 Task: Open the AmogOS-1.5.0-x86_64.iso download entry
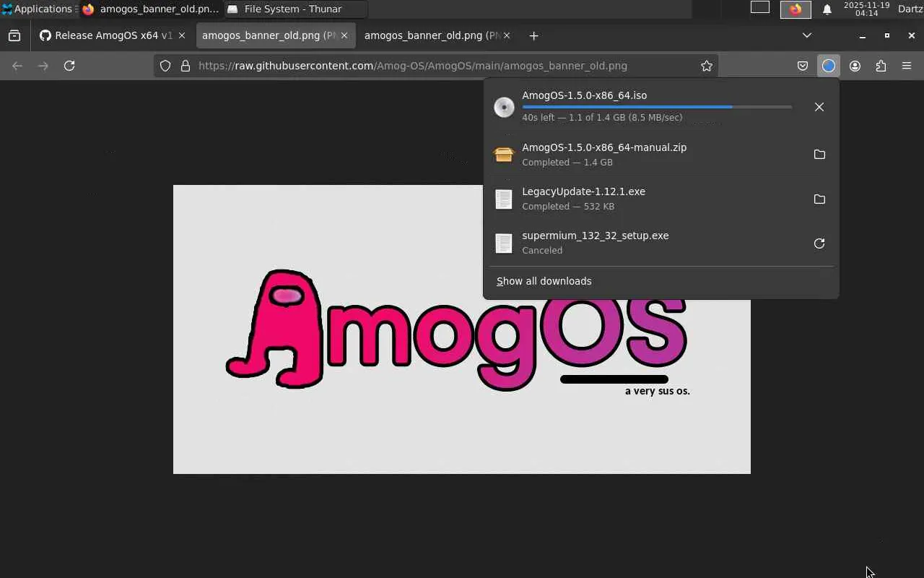tap(642, 107)
